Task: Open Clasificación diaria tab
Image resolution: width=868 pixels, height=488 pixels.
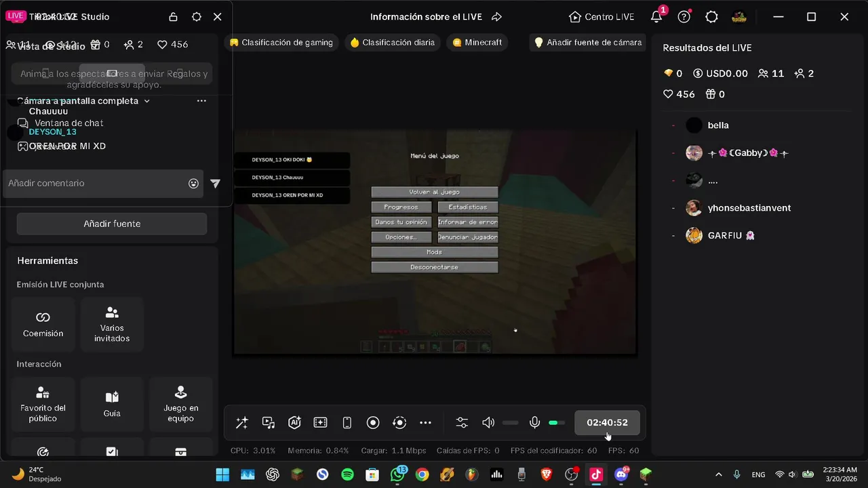Action: click(x=393, y=43)
